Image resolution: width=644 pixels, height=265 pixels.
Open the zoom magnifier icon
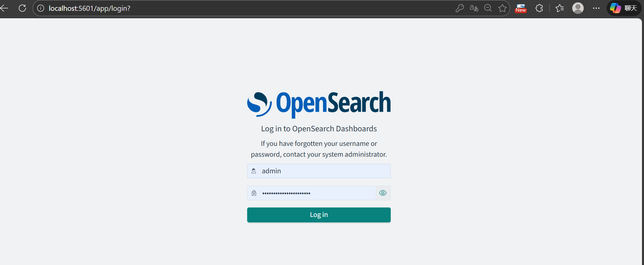click(x=488, y=8)
